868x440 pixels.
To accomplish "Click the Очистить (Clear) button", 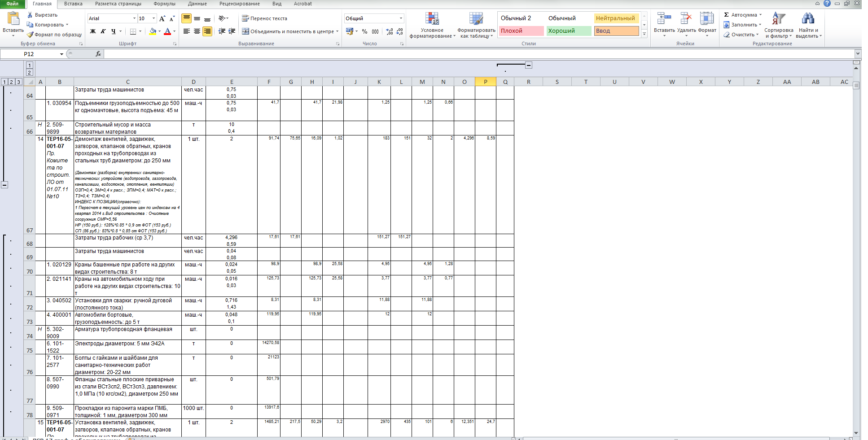I will tap(741, 35).
